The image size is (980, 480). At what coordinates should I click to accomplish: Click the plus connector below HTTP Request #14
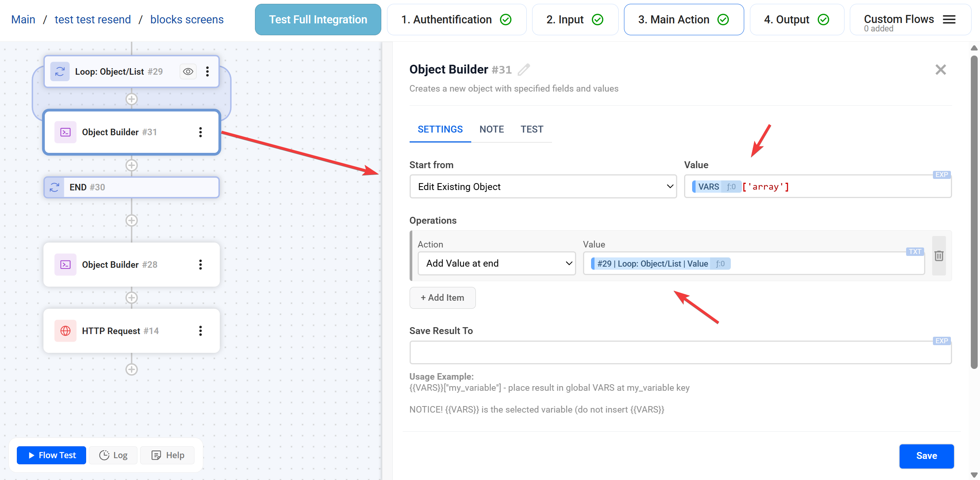[x=132, y=369]
